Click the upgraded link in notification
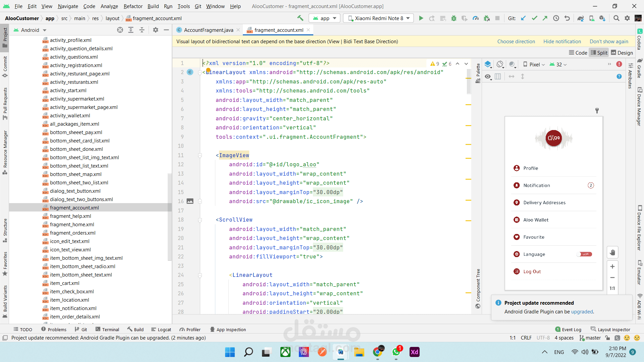This screenshot has height=362, width=644. click(582, 312)
